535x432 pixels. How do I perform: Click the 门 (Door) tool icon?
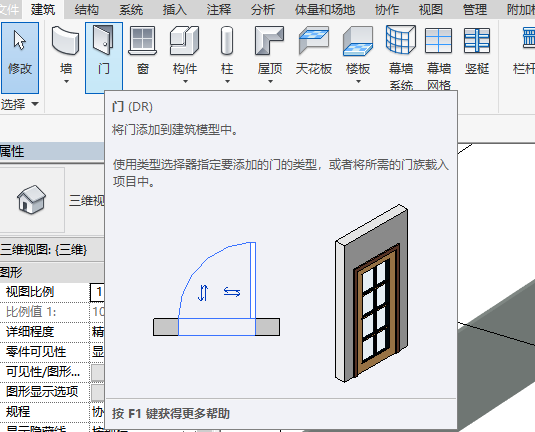[104, 41]
